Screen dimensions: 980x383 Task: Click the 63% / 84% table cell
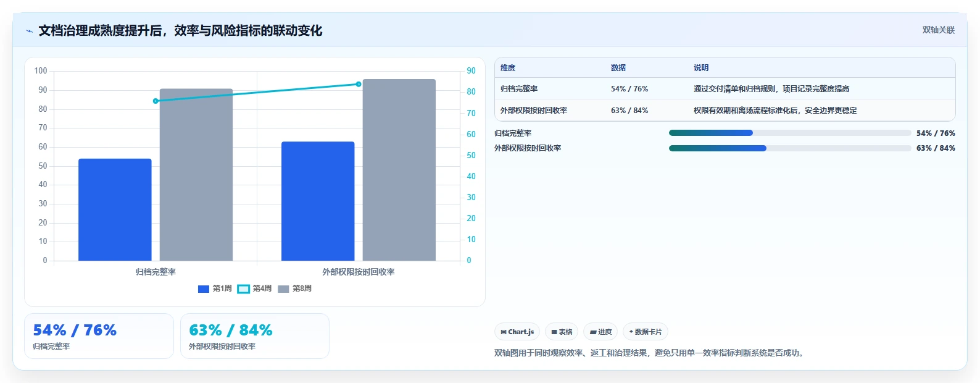[629, 111]
